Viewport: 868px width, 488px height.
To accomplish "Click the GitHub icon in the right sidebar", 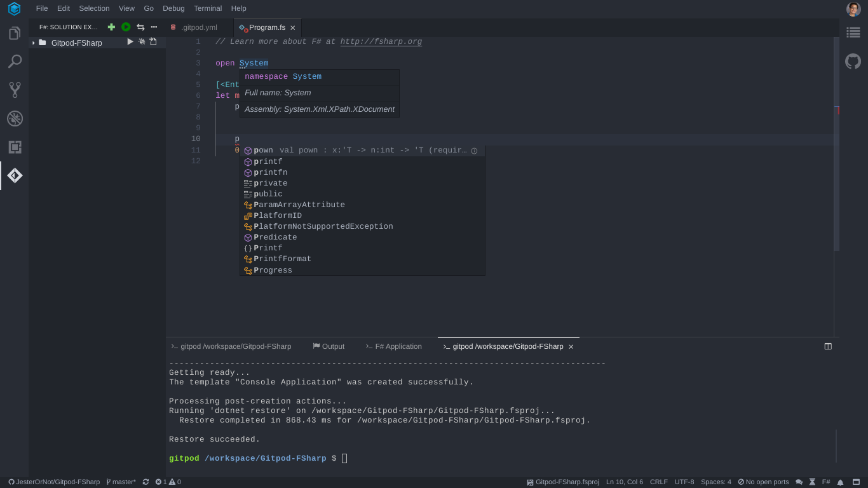I will click(853, 61).
